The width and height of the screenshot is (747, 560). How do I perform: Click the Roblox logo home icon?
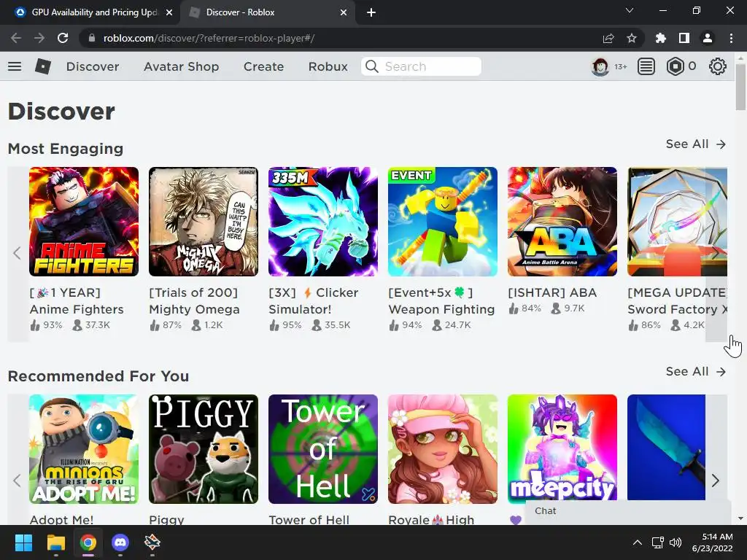point(43,66)
